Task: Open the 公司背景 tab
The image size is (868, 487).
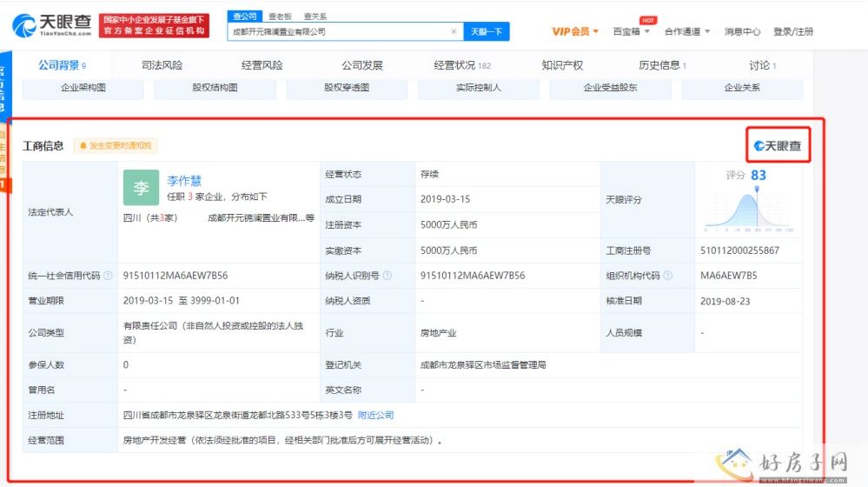Action: (x=62, y=65)
